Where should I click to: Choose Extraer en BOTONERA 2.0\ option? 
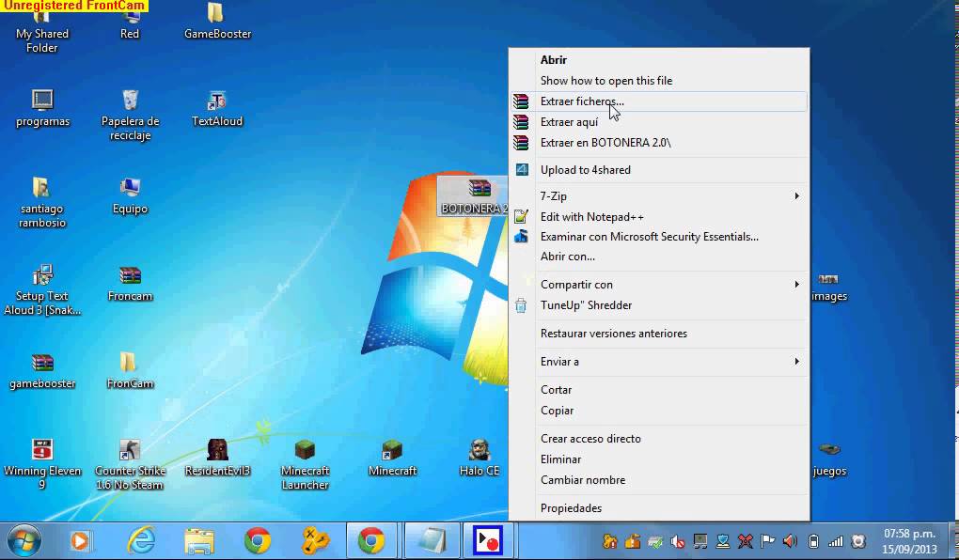coord(659,143)
